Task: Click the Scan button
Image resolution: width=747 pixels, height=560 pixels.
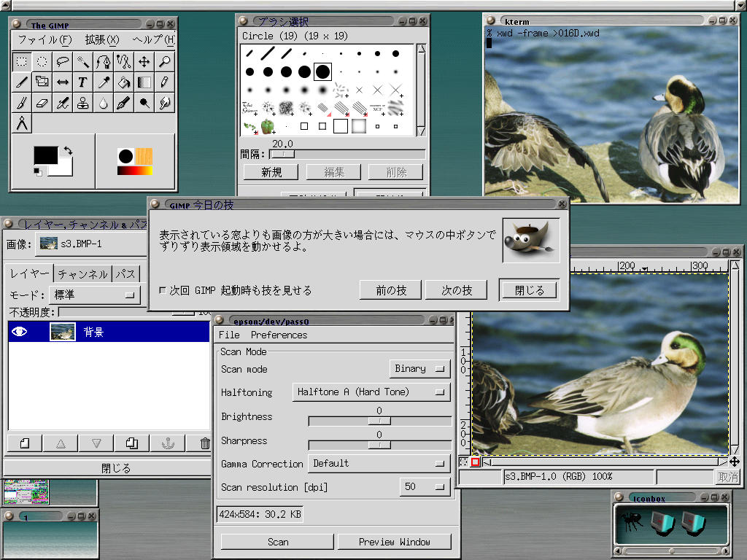Action: click(278, 542)
